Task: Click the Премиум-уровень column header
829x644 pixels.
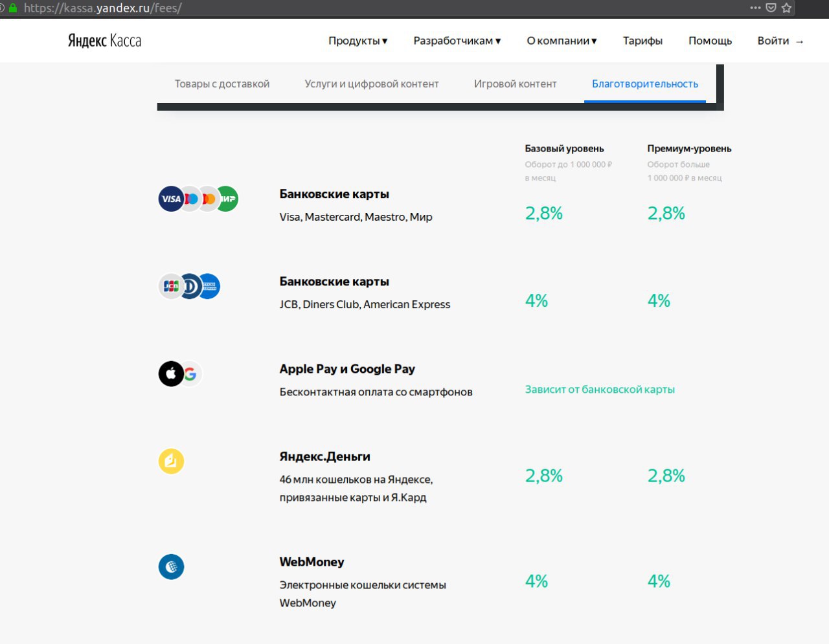Action: click(x=689, y=149)
